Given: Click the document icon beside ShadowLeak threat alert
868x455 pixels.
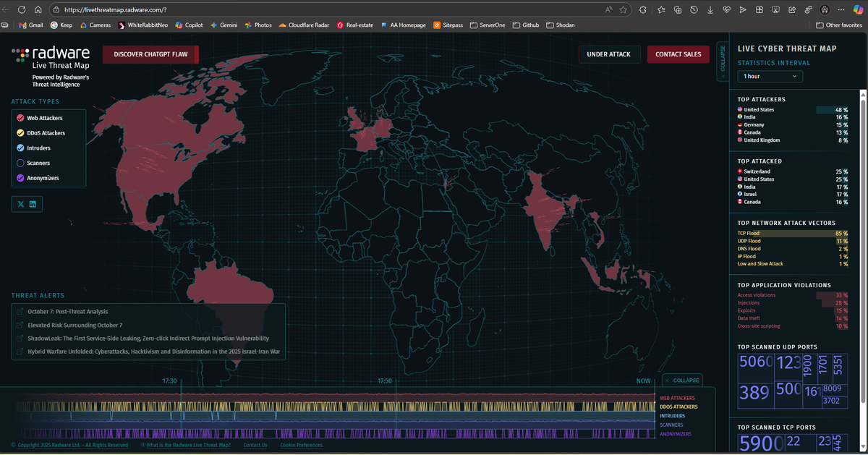Looking at the screenshot, I should pos(18,338).
